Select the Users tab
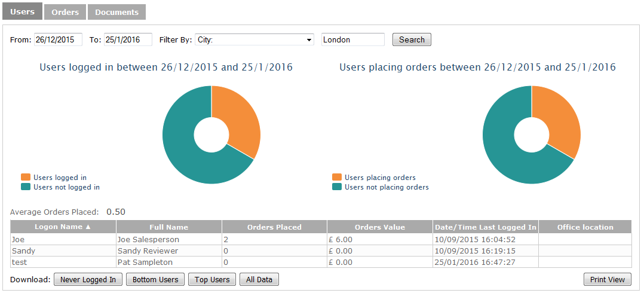This screenshot has width=644, height=293. click(22, 11)
